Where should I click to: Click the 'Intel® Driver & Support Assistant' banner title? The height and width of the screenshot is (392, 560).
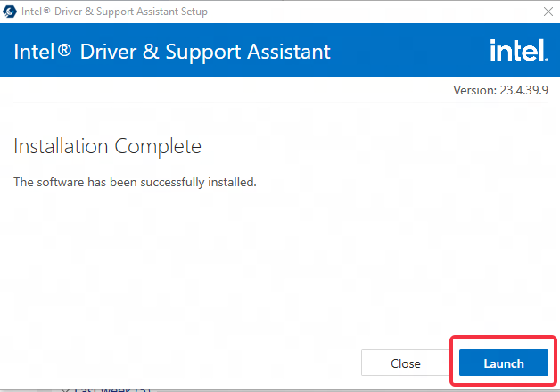click(x=172, y=52)
